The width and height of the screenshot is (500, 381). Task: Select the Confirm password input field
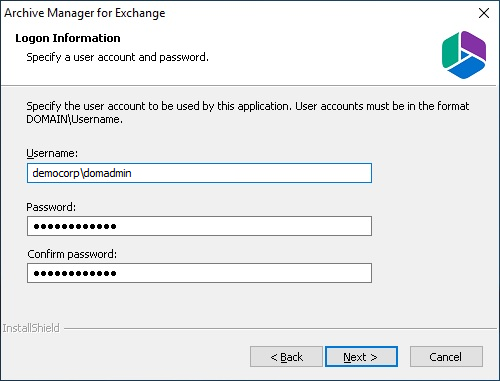[x=199, y=273]
